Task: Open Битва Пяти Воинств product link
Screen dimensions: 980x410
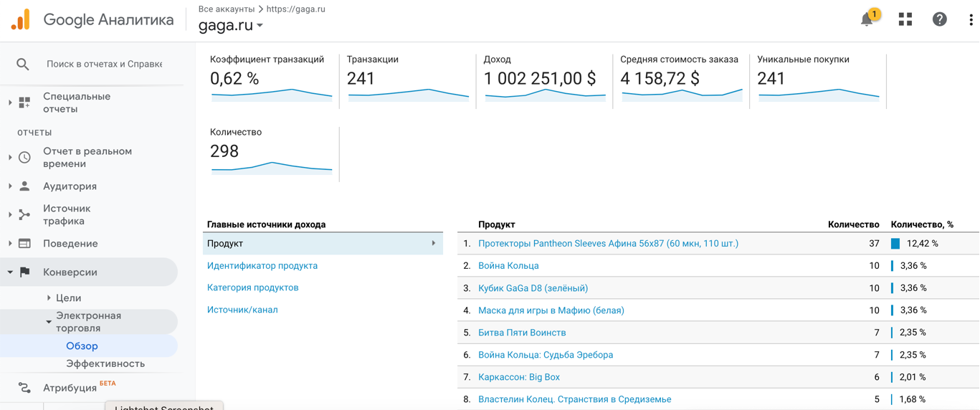Action: pyautogui.click(x=522, y=333)
